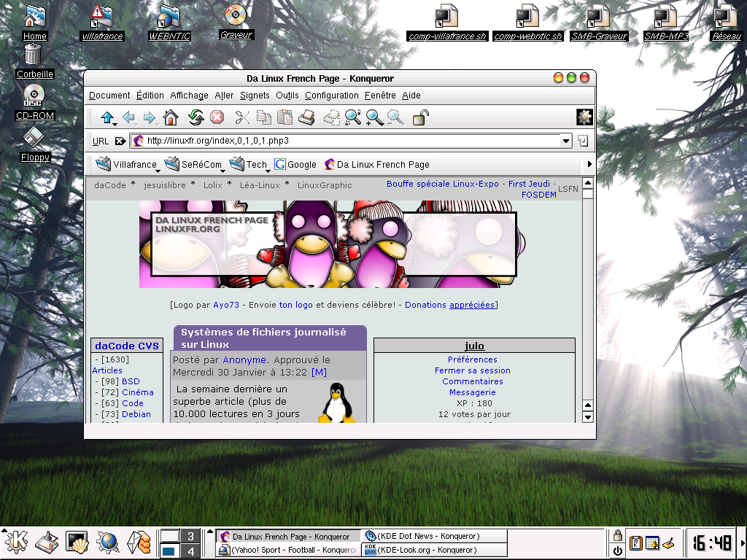The height and width of the screenshot is (560, 747).
Task: Click the Go button beside the URL field
Action: (x=583, y=141)
